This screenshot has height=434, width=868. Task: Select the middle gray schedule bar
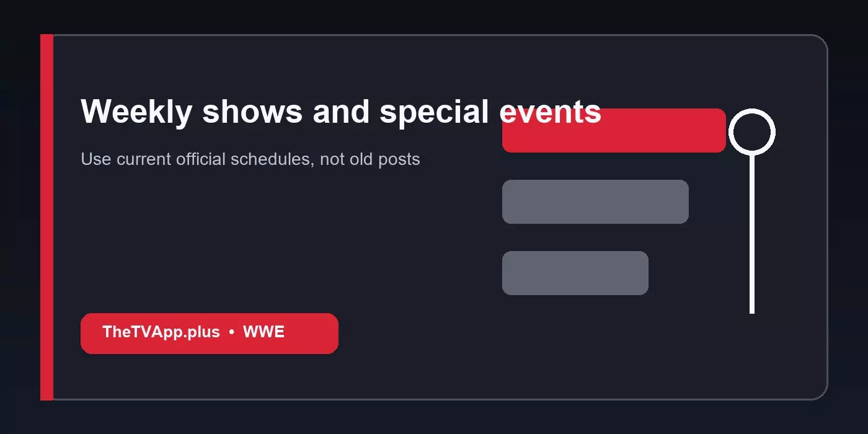click(595, 201)
